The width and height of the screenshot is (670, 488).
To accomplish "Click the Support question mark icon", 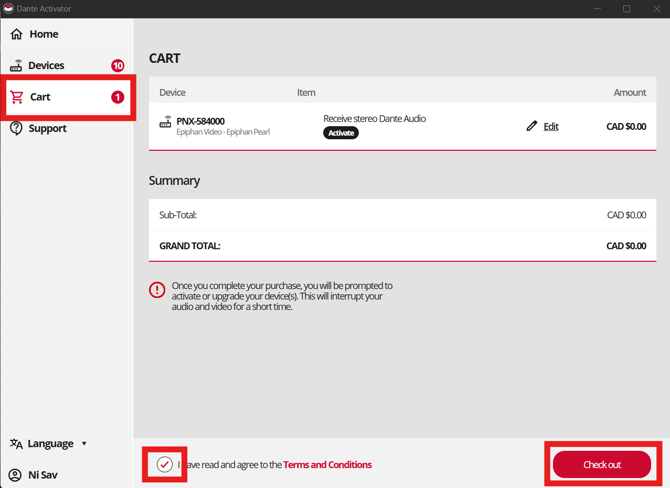I will click(16, 128).
